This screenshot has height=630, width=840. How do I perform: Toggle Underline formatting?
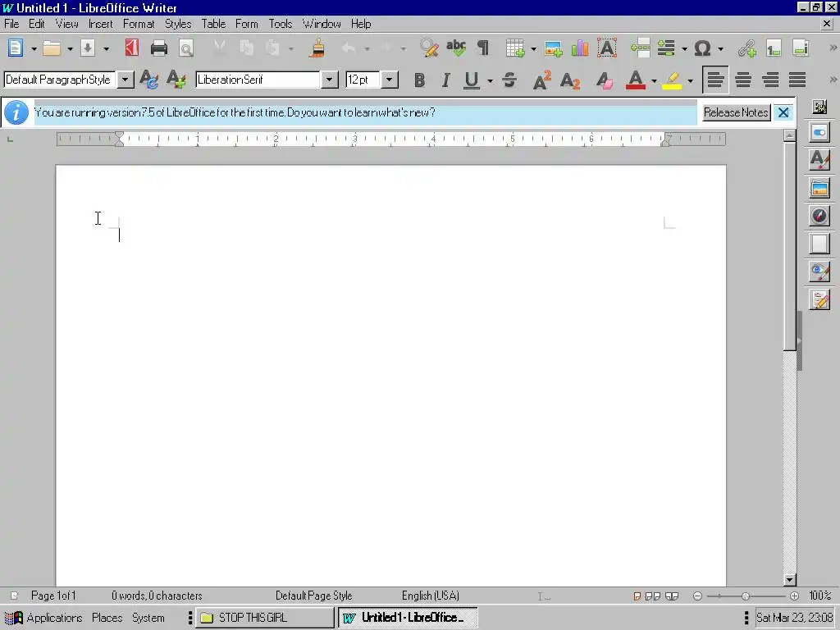[x=472, y=80]
